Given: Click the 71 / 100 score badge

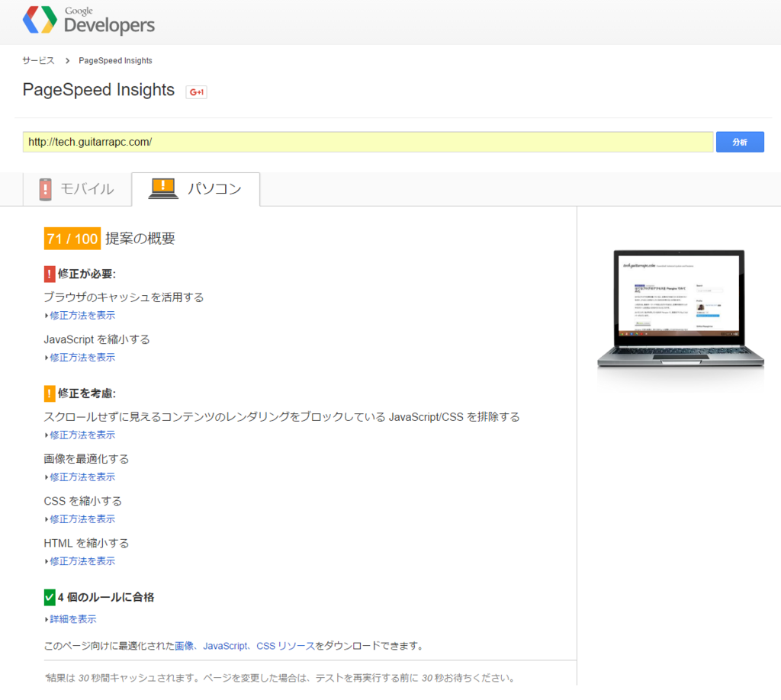Looking at the screenshot, I should coord(72,239).
